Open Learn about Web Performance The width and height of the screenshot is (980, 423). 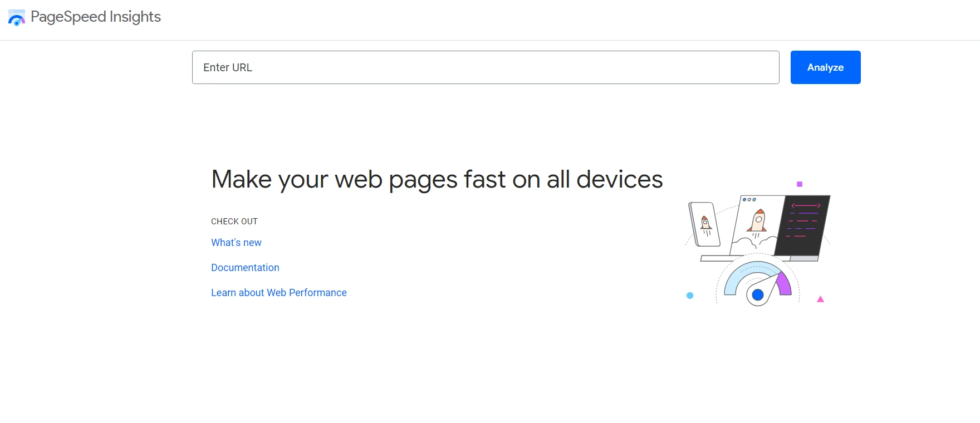[x=278, y=292]
